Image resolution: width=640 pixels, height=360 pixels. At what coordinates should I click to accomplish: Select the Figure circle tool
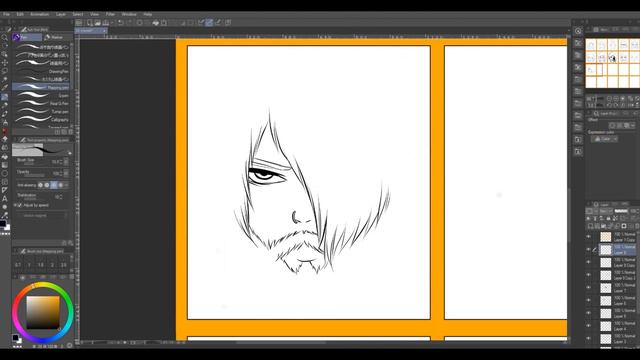5,173
